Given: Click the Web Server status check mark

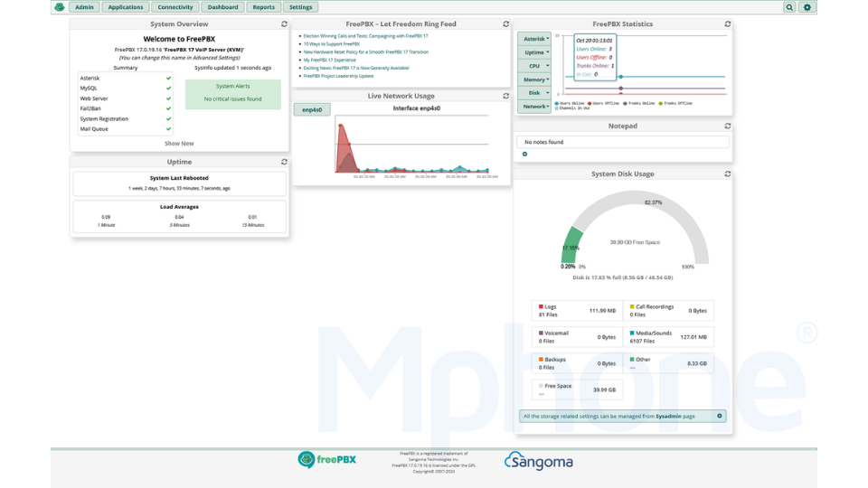Looking at the screenshot, I should tap(168, 99).
